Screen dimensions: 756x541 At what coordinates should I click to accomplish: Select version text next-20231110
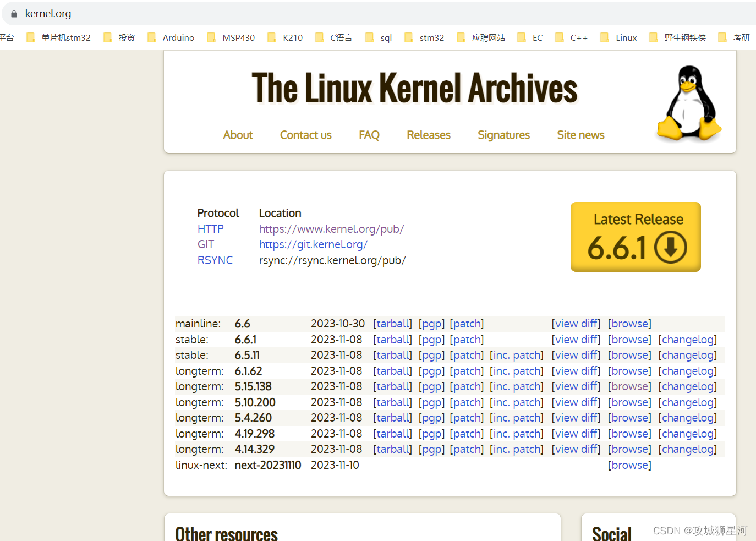[x=268, y=465]
